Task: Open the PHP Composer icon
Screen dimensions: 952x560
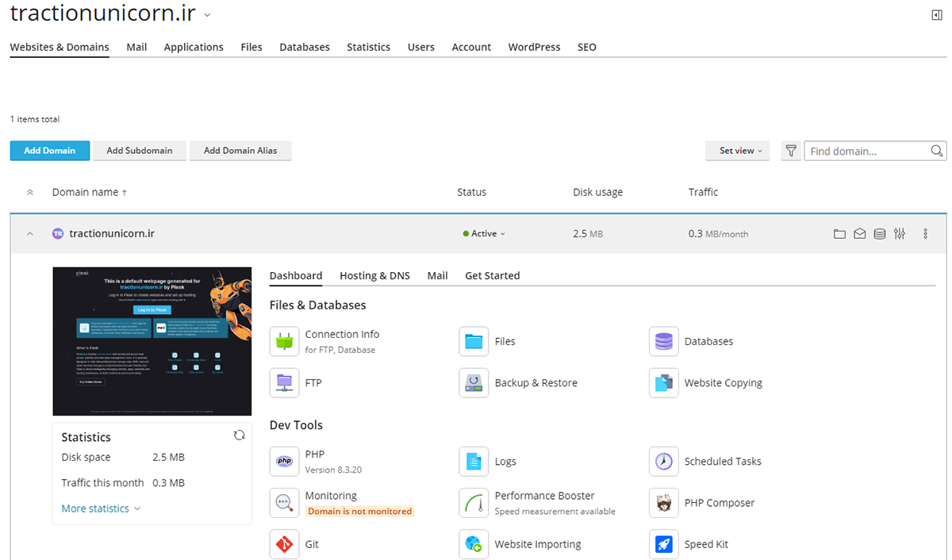Action: [663, 503]
